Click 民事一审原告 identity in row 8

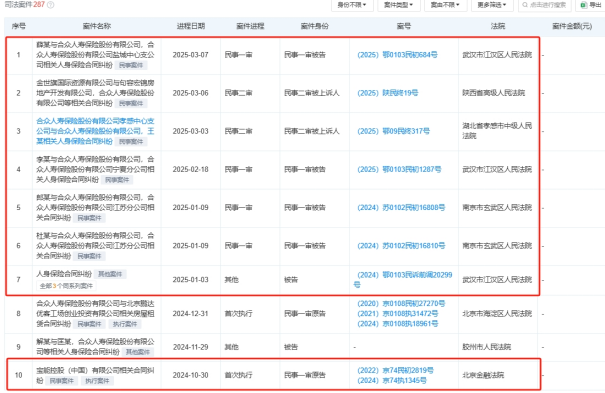(x=305, y=314)
